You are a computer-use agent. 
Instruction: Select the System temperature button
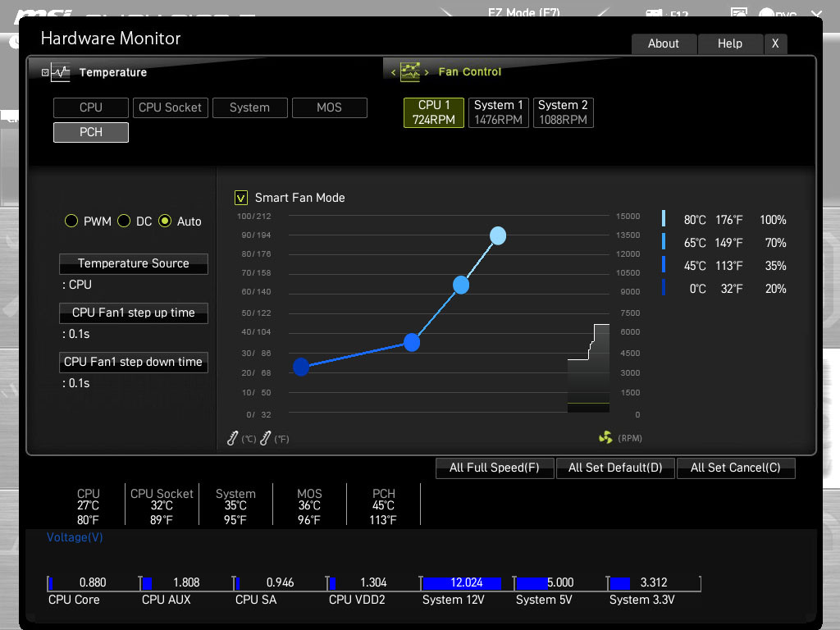point(249,107)
